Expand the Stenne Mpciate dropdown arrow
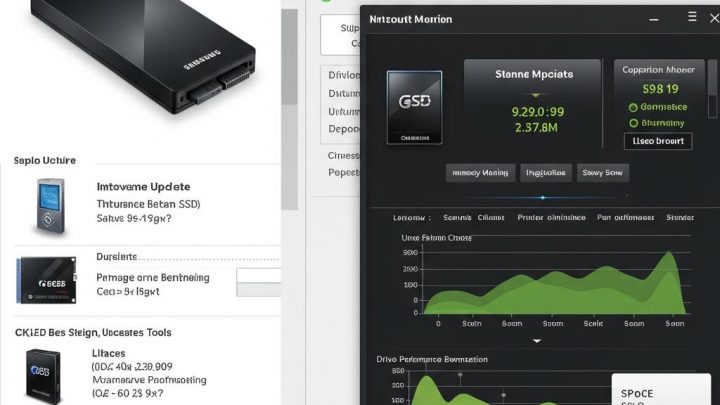The image size is (720, 405). click(535, 95)
